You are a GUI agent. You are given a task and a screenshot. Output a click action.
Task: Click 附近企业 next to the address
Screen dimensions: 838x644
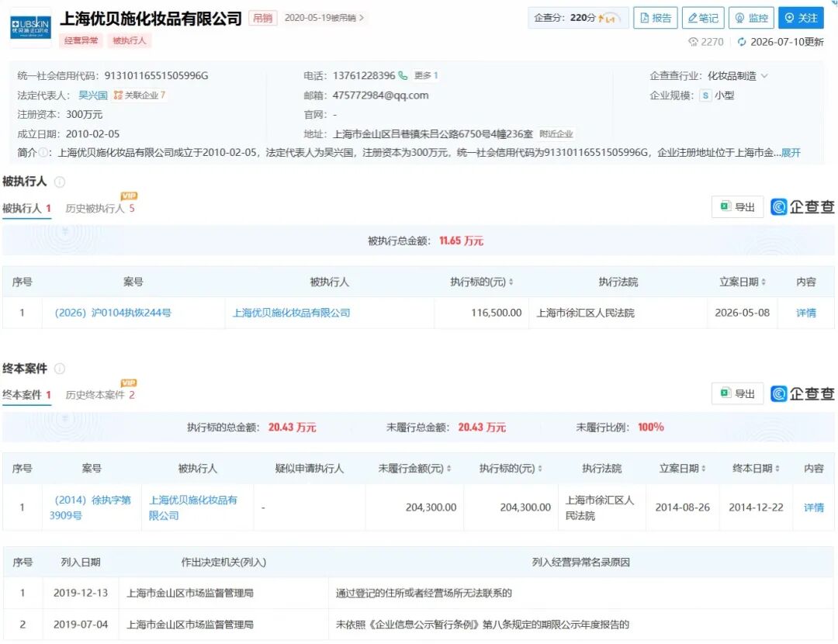(x=556, y=133)
